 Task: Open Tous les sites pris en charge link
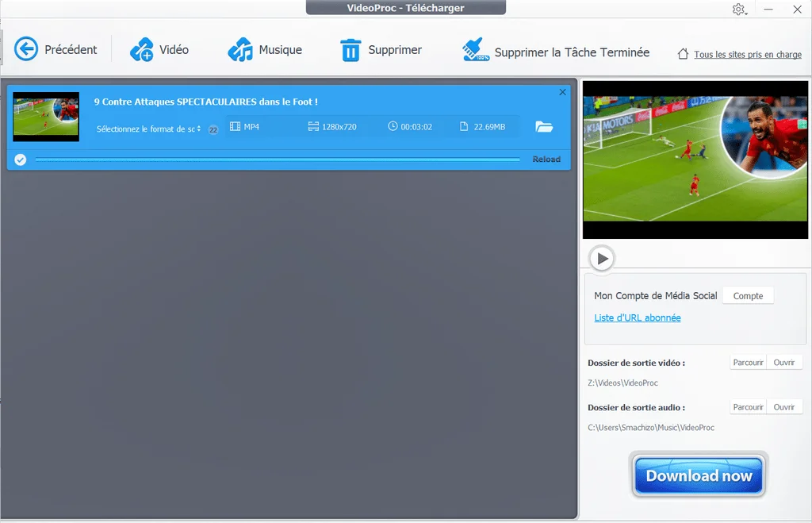point(747,55)
